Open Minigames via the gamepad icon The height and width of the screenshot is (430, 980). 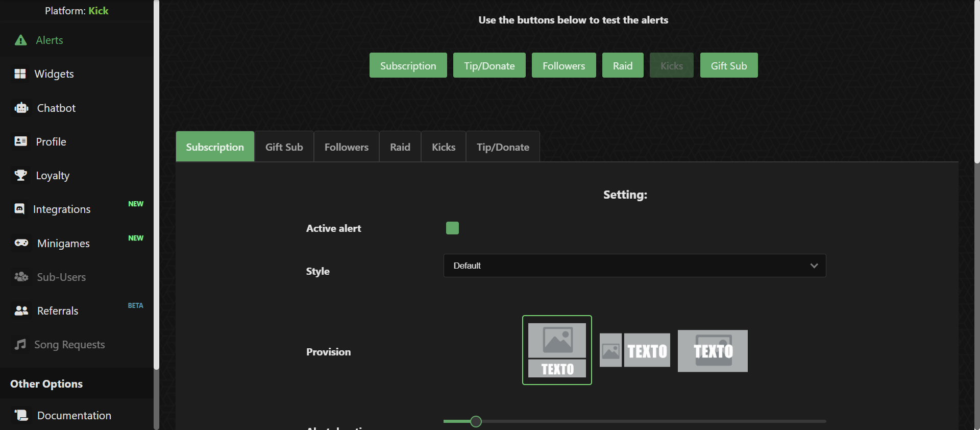(21, 243)
